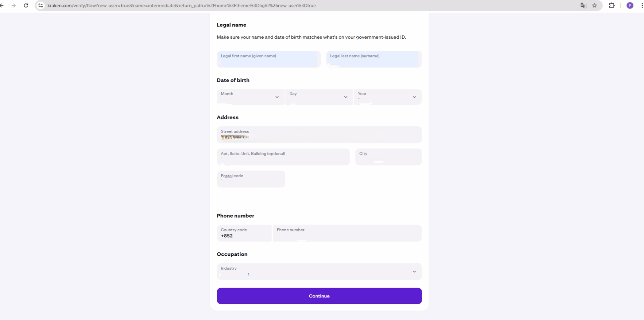
Task: Open site information icon in address bar
Action: (x=41, y=5)
